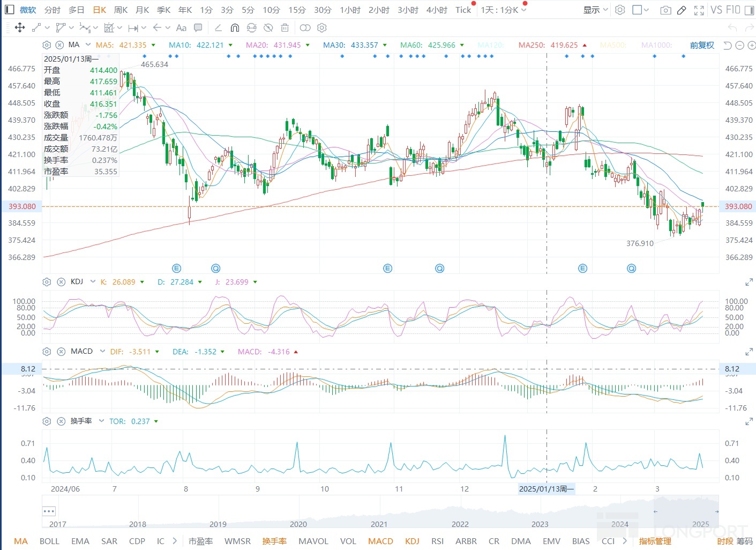756x550 pixels.
Task: Hide all drawings with the eye-slash icon
Action: click(268, 28)
